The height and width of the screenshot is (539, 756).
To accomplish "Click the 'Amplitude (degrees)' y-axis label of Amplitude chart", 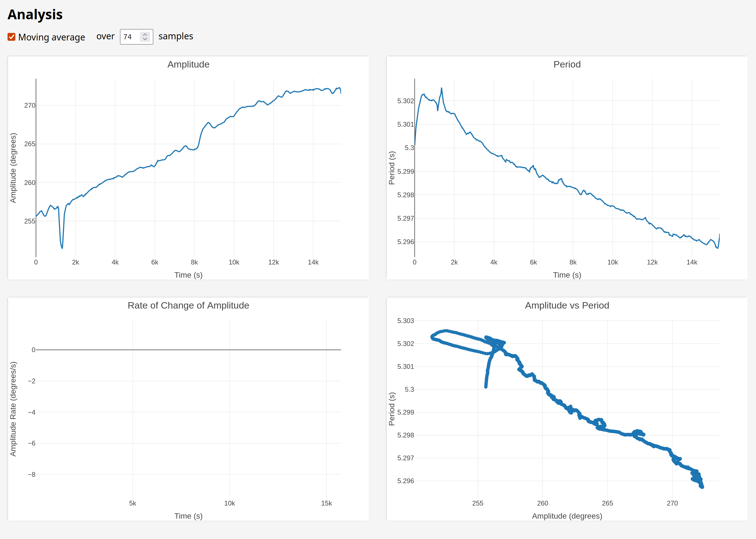I will coord(13,168).
